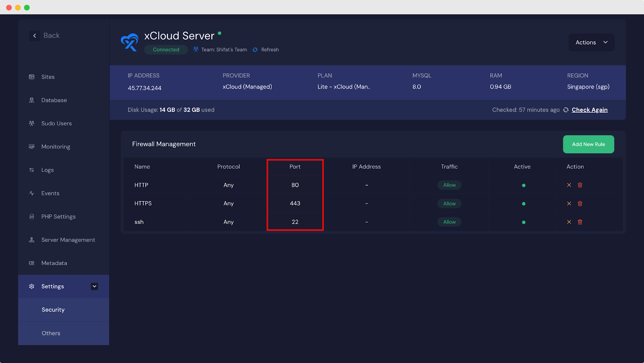Open the Monitoring section
Screen dimensions: 644x363
pyautogui.click(x=55, y=146)
